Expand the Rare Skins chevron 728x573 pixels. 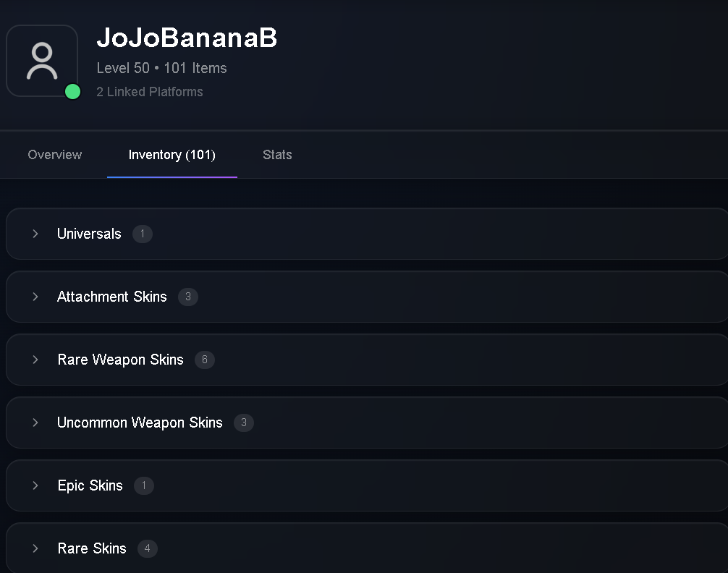click(35, 548)
